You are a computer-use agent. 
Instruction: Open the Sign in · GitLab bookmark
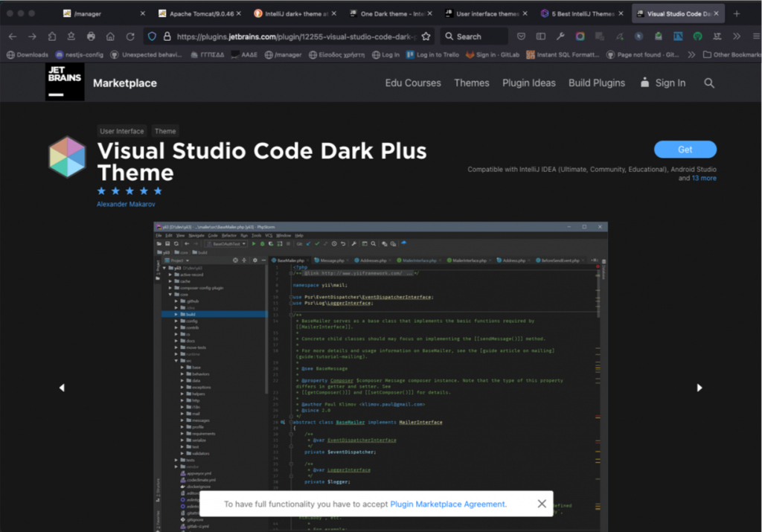pyautogui.click(x=493, y=55)
